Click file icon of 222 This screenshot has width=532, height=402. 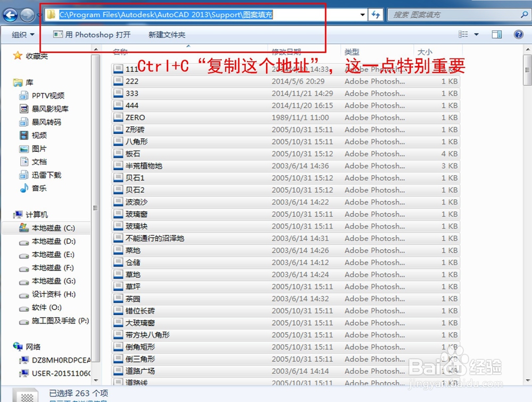[118, 81]
